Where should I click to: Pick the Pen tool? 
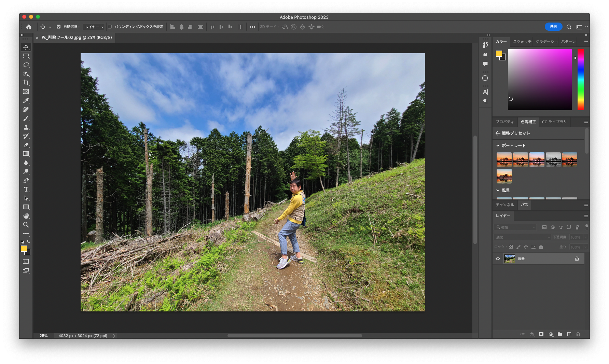tap(26, 180)
